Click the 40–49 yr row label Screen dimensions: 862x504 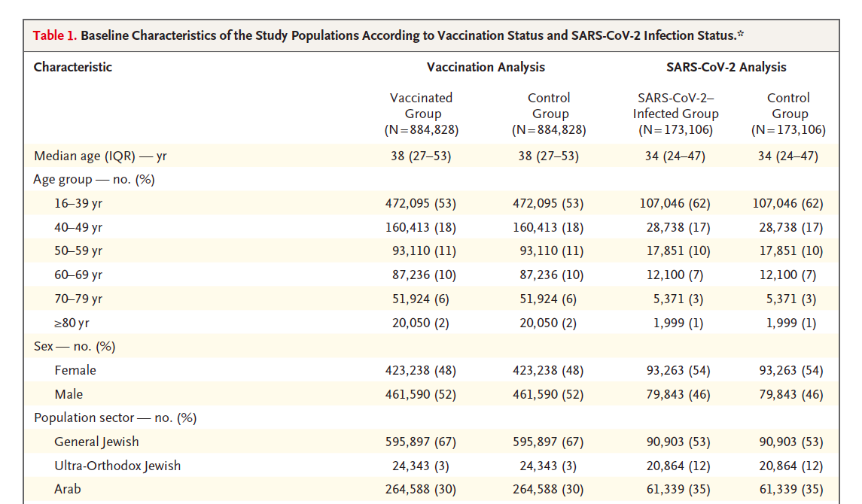(x=78, y=227)
